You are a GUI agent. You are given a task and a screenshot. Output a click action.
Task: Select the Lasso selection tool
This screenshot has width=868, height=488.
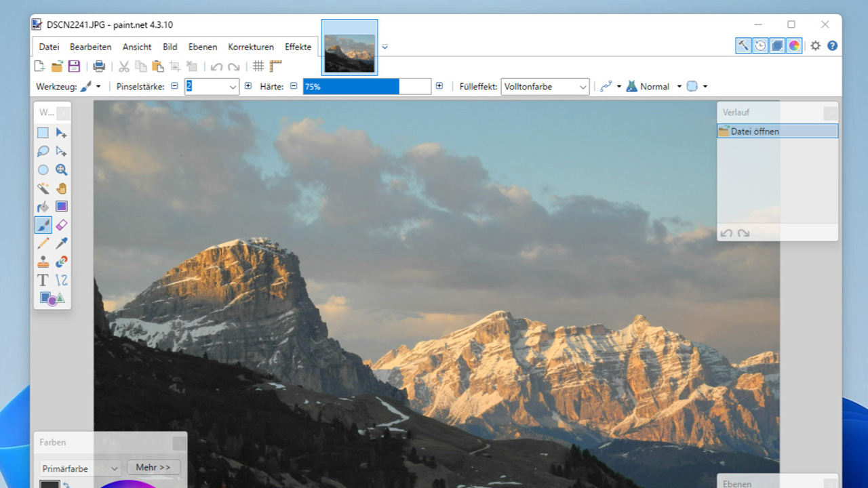(x=43, y=151)
